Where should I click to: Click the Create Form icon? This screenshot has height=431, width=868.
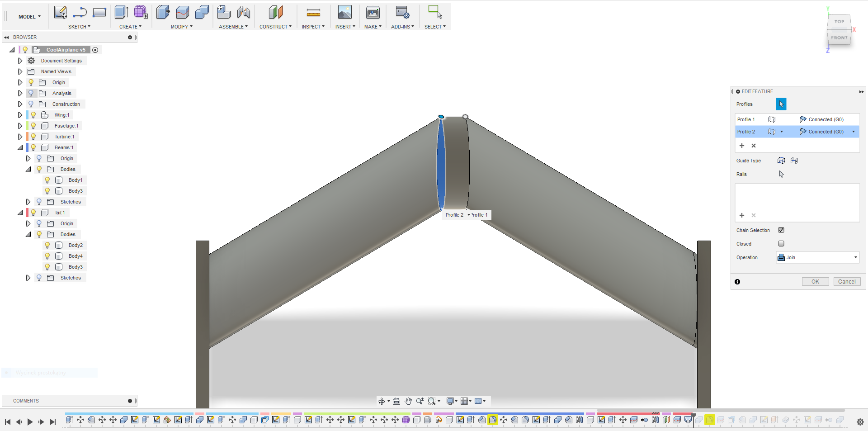point(141,12)
